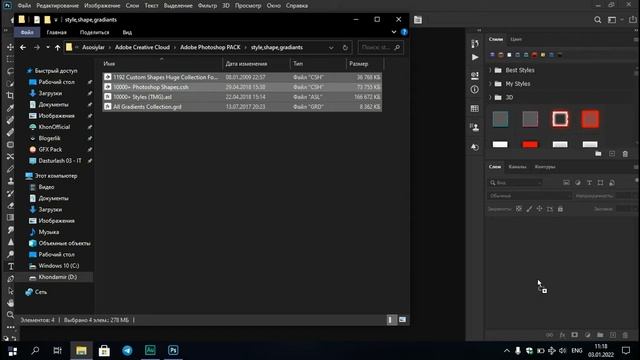Click Adobe Photoshop PACK breadcrumb
The width and height of the screenshot is (640, 360).
pos(210,47)
